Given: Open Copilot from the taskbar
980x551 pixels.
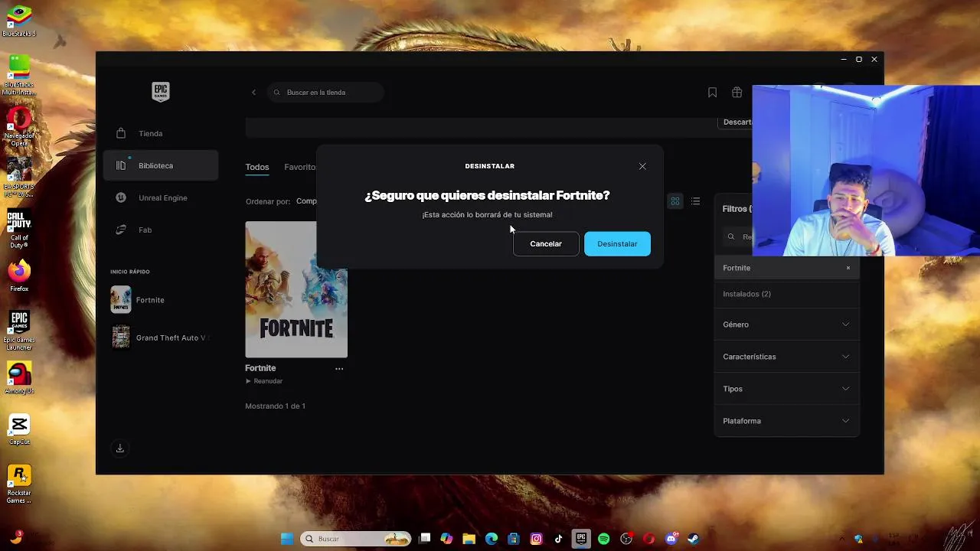Looking at the screenshot, I should pos(447,539).
